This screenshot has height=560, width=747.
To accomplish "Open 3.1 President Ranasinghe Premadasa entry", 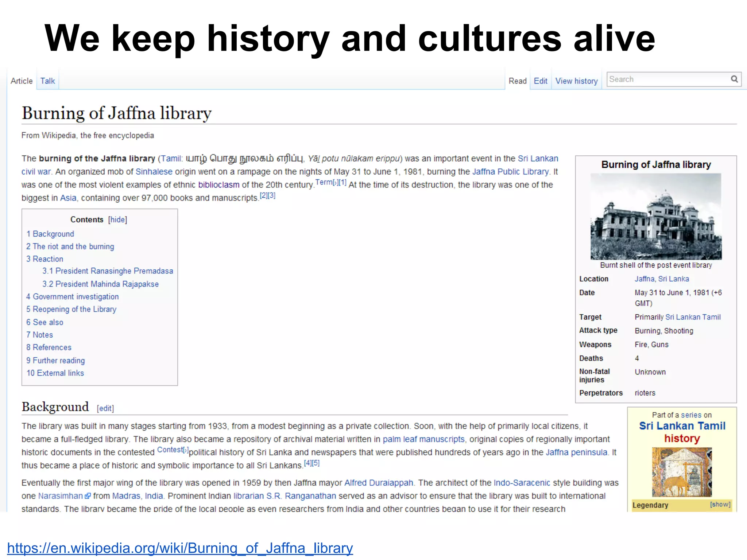I will click(x=108, y=271).
